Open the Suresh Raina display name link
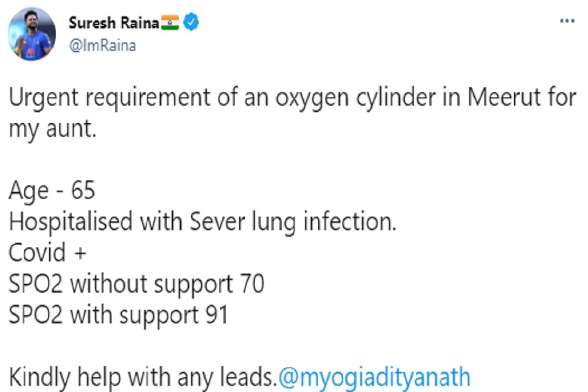 click(114, 23)
